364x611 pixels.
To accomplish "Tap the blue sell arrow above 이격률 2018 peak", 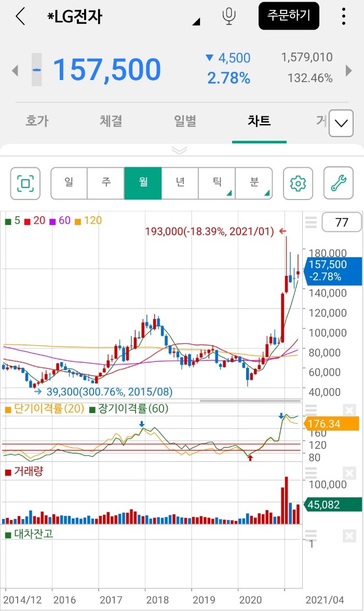I will pos(142,424).
